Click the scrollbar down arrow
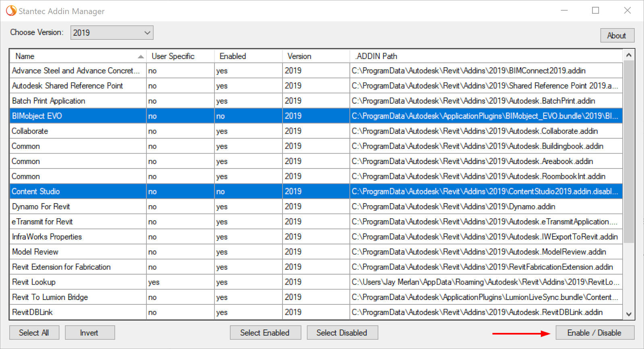The width and height of the screenshot is (644, 349). click(x=629, y=314)
